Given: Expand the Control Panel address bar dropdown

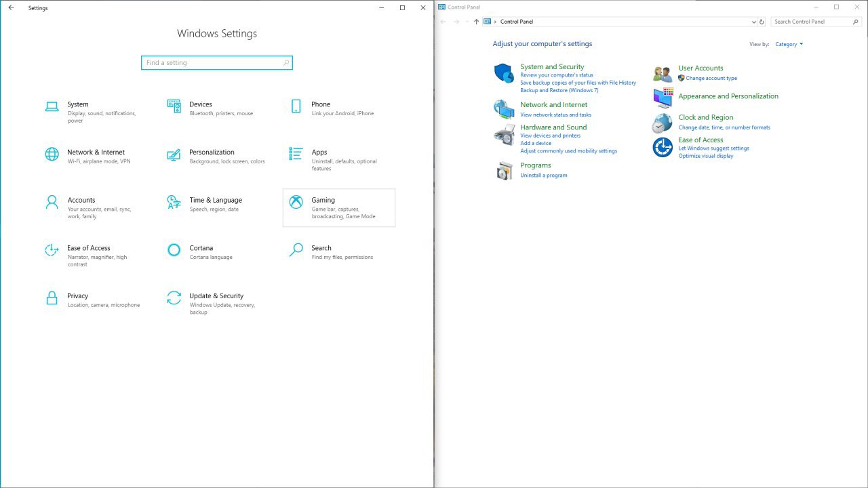Looking at the screenshot, I should pos(754,22).
